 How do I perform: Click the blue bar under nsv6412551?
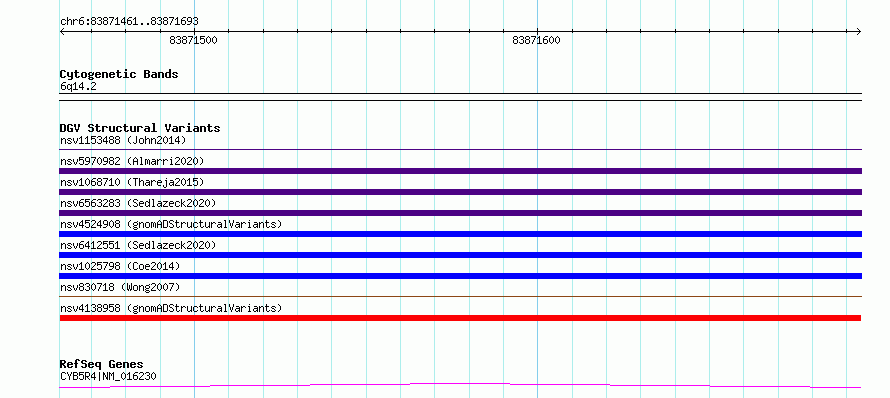[460, 255]
